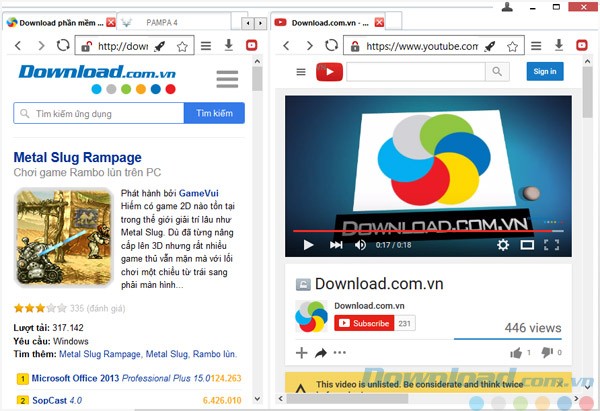Open the left pane browser menu
This screenshot has height=411, width=600.
point(206,46)
